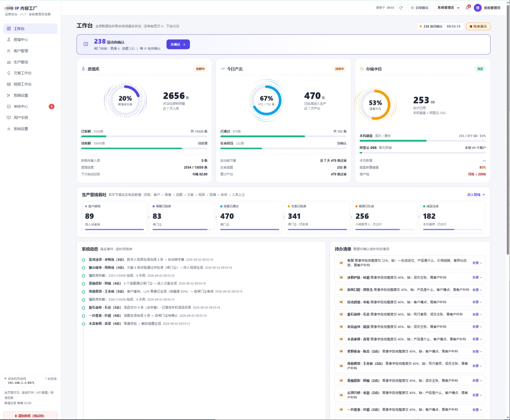Click the 67% 今日产出 donut chart
The height and width of the screenshot is (420, 510).
point(266,100)
